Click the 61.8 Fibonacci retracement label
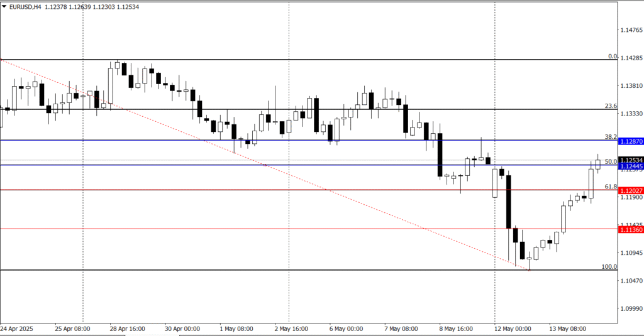The width and height of the screenshot is (644, 336). click(x=611, y=187)
